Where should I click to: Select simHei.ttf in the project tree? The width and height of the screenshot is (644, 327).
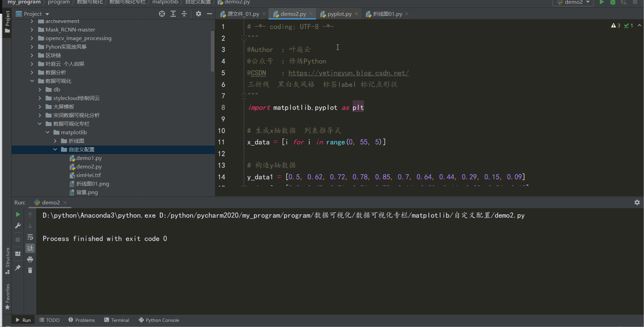click(x=88, y=175)
